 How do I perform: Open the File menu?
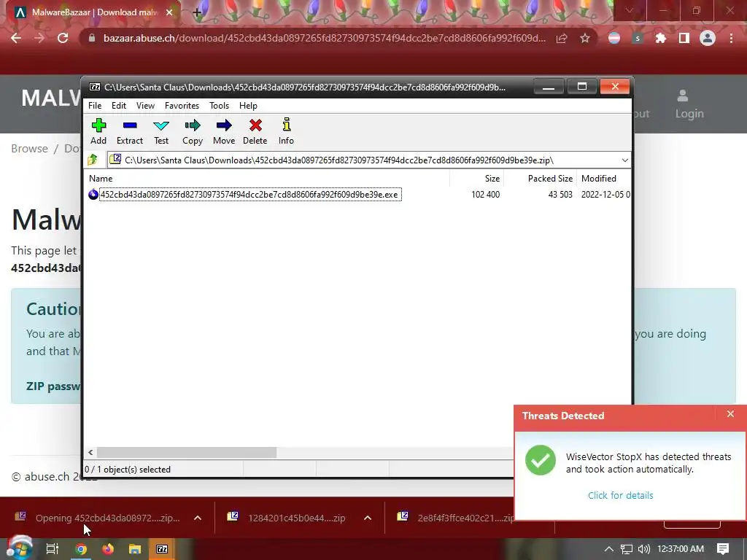(95, 106)
